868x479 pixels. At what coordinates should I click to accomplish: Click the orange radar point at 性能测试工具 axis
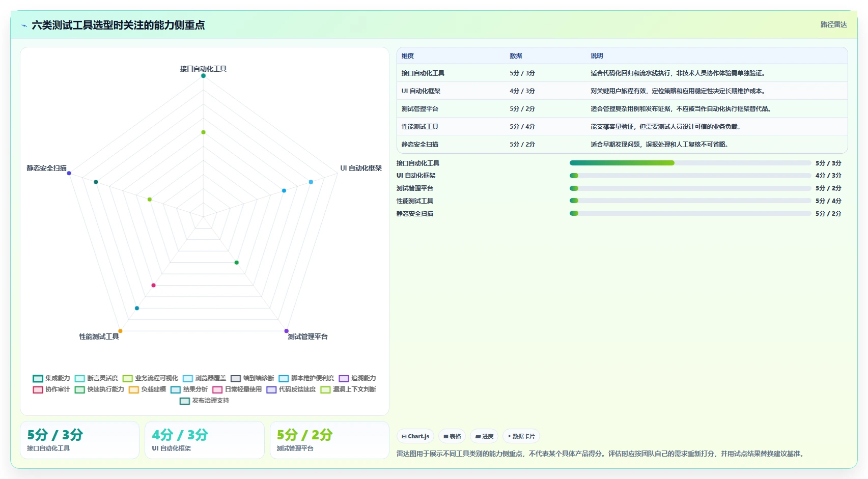120,331
